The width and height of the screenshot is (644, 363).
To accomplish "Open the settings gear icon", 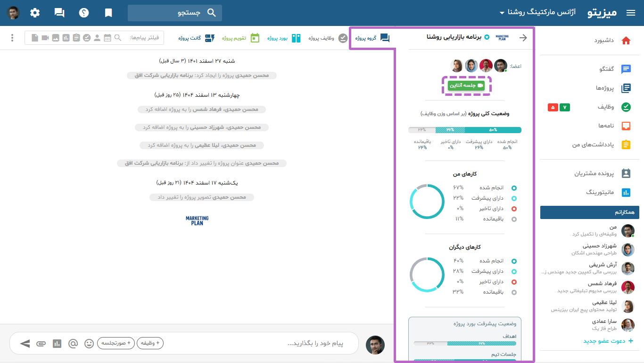I will 35,13.
